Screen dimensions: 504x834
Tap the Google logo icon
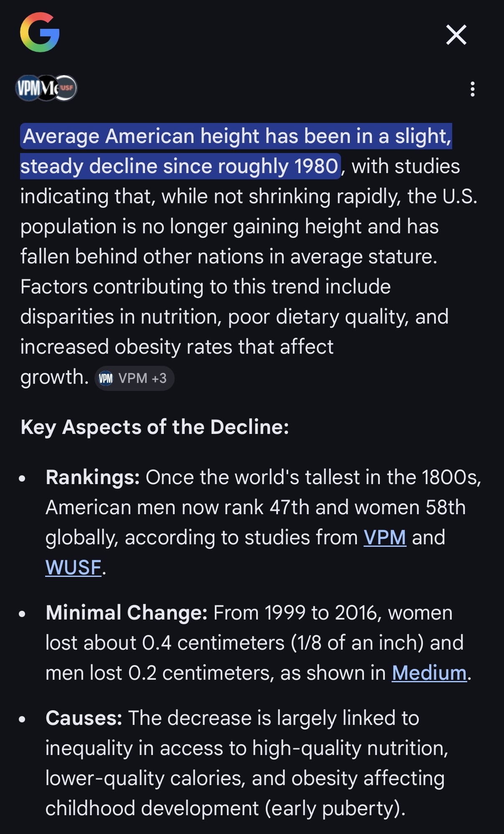(x=40, y=33)
